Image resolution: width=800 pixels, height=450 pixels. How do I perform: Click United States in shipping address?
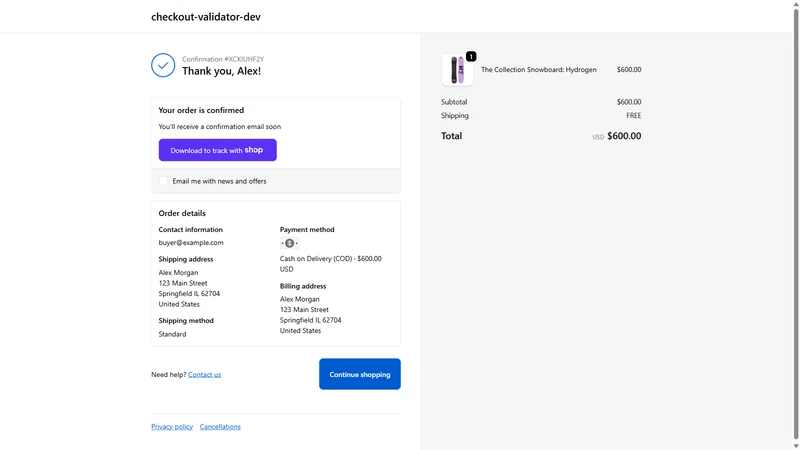[179, 305]
